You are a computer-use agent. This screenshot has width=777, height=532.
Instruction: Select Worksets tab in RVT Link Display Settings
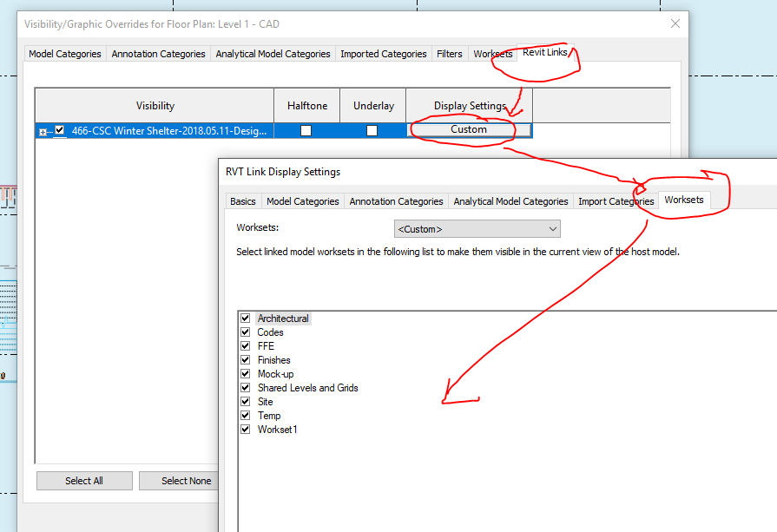coord(684,200)
